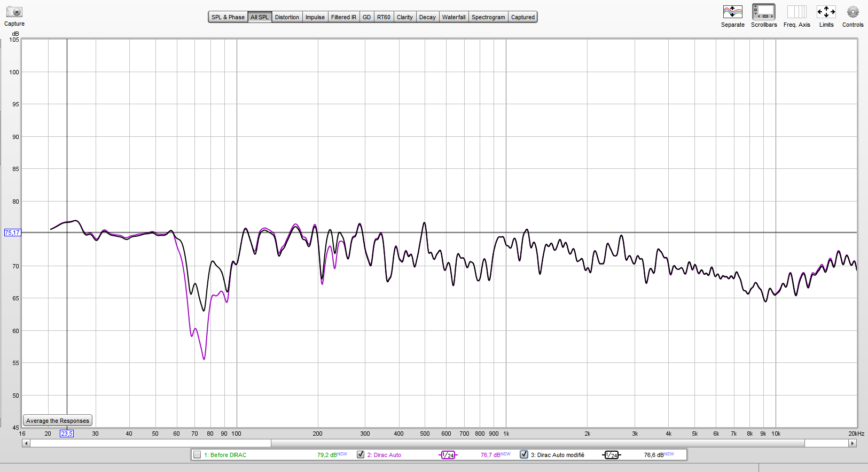Screen dimensions: 868x472
Task: Click the 75,17 dB level cursor box
Action: click(x=12, y=233)
